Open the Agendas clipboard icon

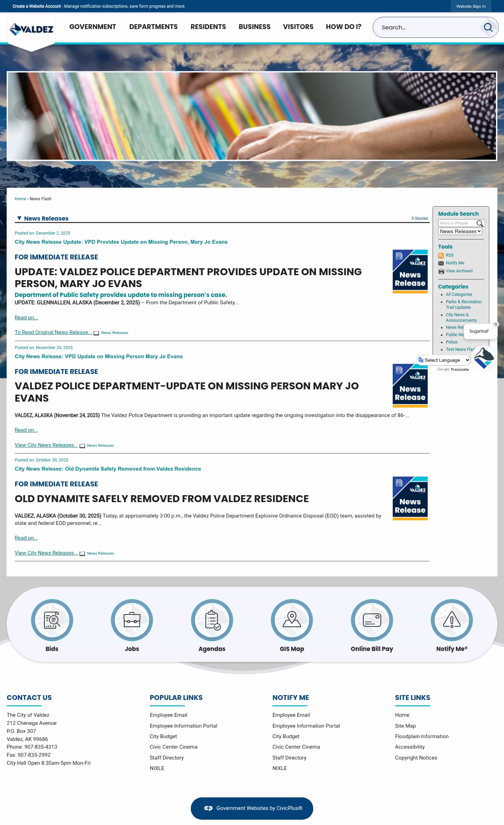click(212, 620)
